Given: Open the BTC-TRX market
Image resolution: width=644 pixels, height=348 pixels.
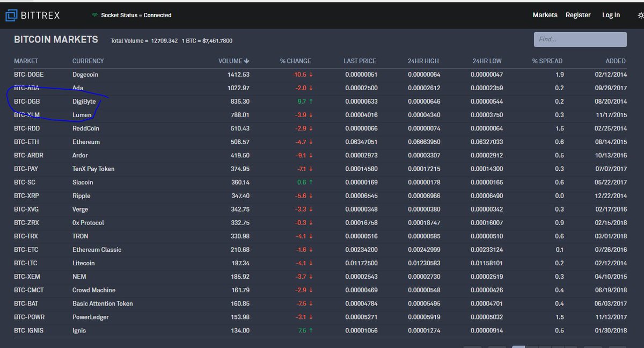Looking at the screenshot, I should [x=26, y=236].
